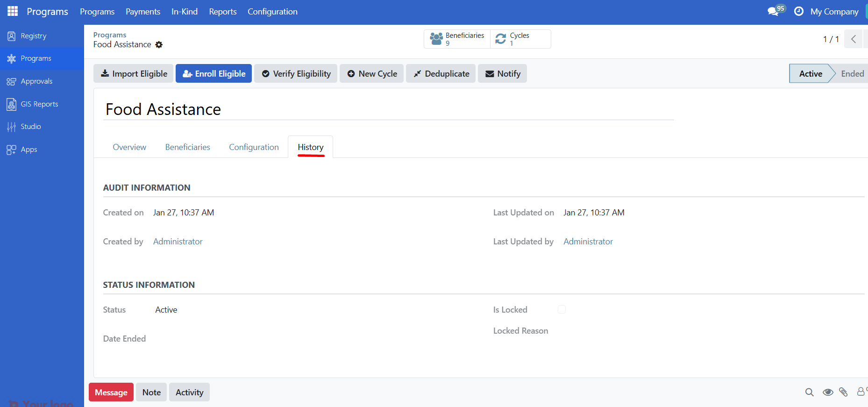868x407 pixels.
Task: Go to previous record using left chevron
Action: click(x=854, y=39)
